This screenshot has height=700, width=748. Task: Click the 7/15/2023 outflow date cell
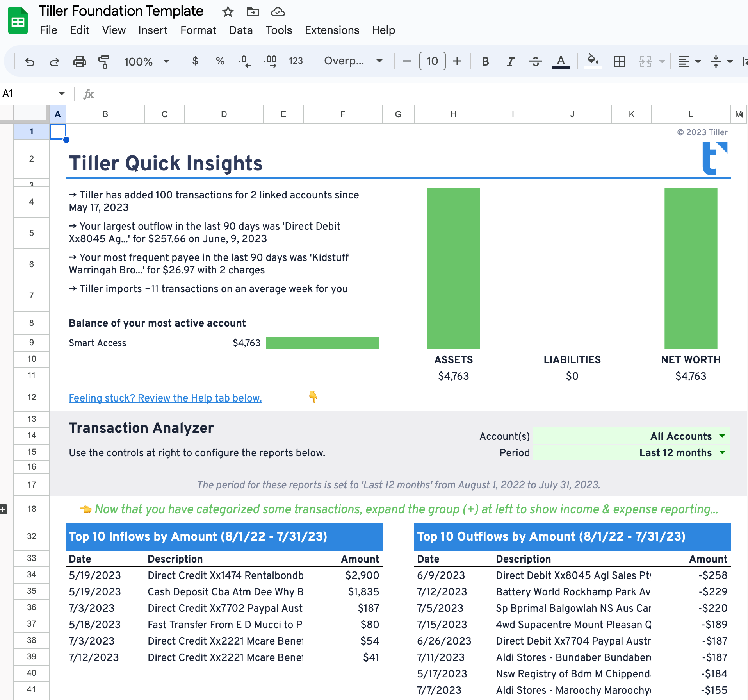(442, 624)
